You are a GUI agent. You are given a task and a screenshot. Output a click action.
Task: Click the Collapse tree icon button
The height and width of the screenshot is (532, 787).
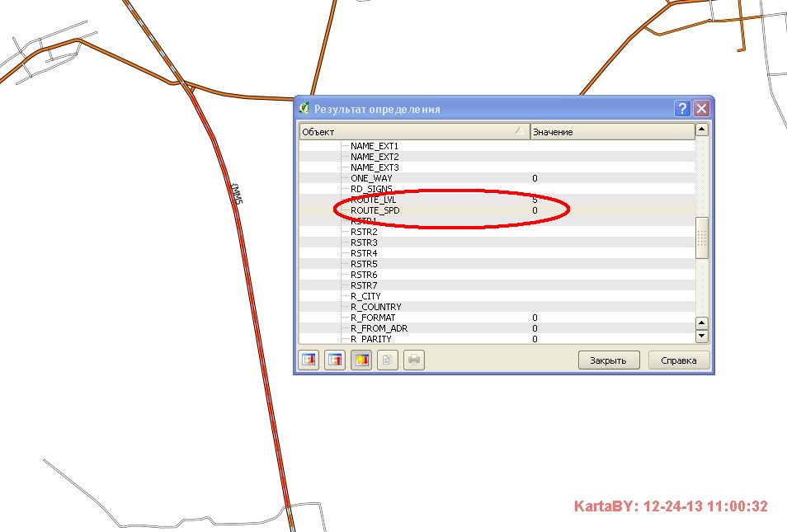335,360
